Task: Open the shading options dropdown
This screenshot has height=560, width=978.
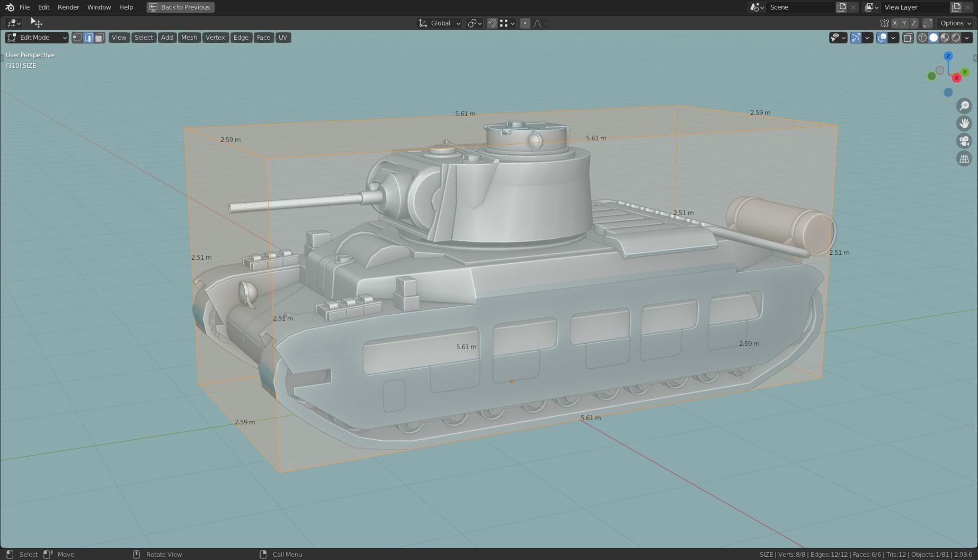Action: [967, 38]
